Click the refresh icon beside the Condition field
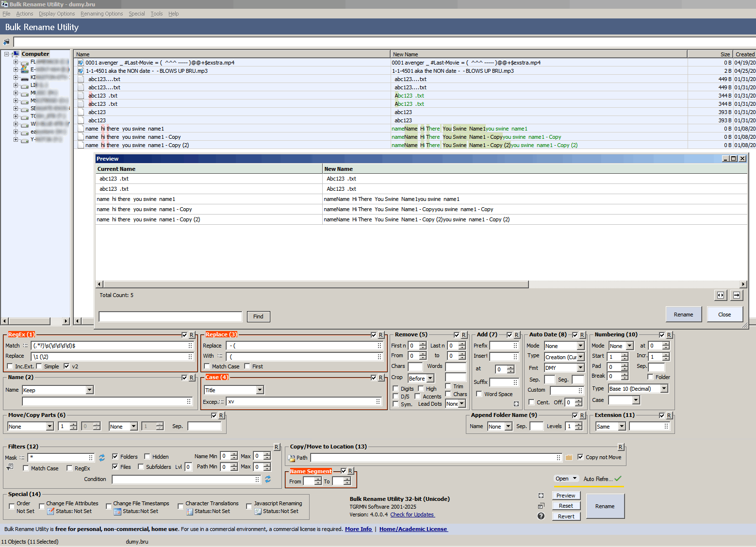This screenshot has height=547, width=756. tap(268, 479)
